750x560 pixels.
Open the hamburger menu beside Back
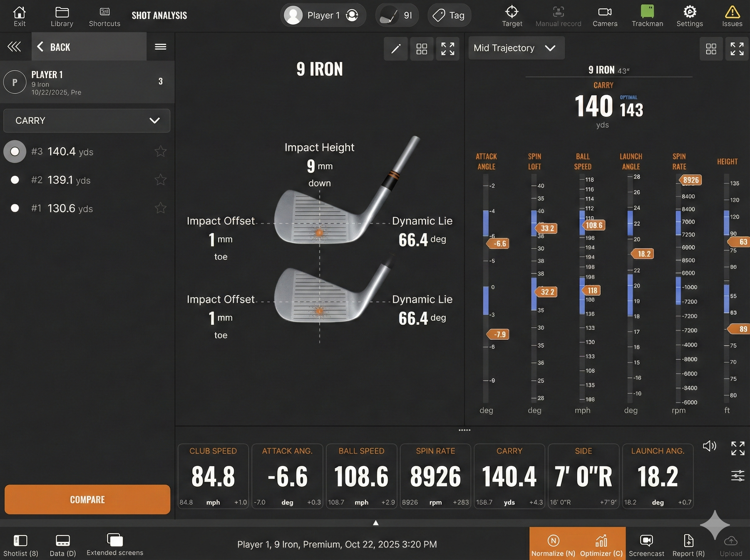tap(160, 47)
